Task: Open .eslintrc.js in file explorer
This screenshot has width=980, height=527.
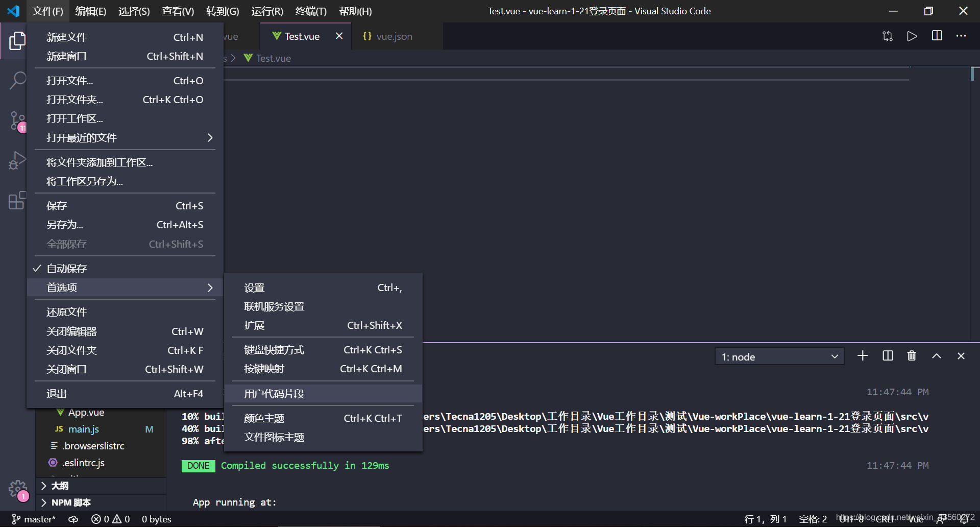Action: coord(101,463)
